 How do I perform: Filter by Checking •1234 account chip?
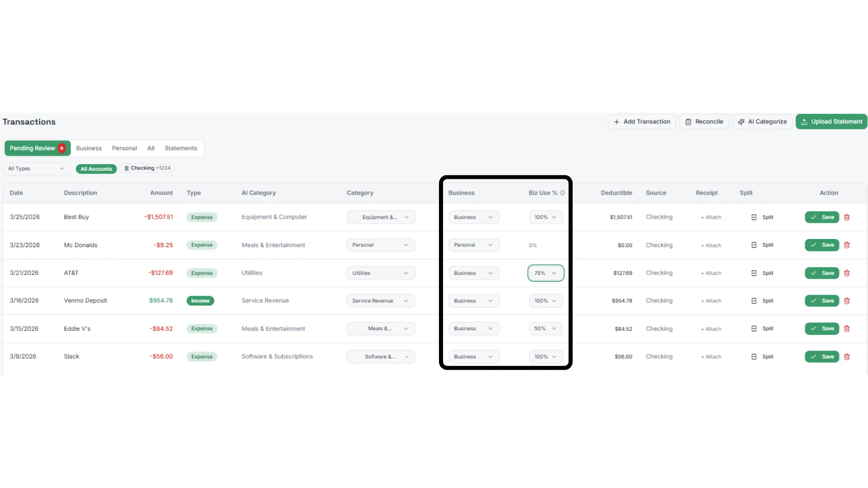click(x=147, y=168)
